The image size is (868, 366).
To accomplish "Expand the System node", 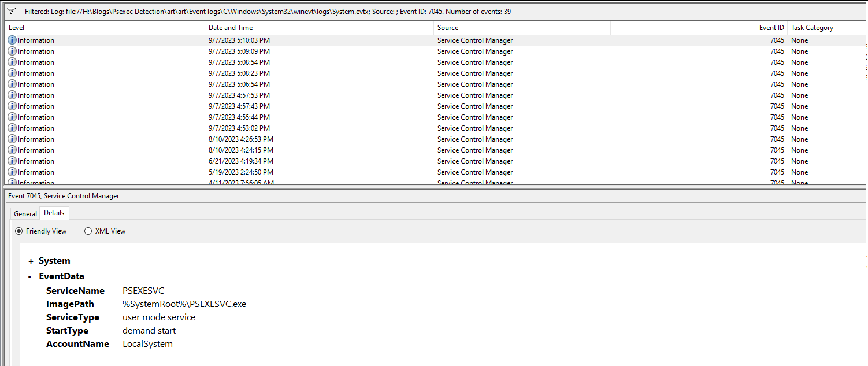I will tap(31, 261).
